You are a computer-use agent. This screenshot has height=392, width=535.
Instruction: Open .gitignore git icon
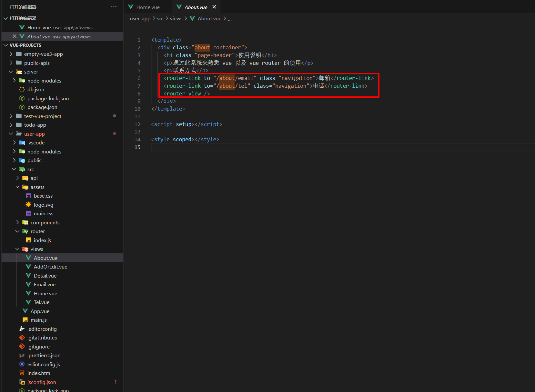click(x=22, y=347)
